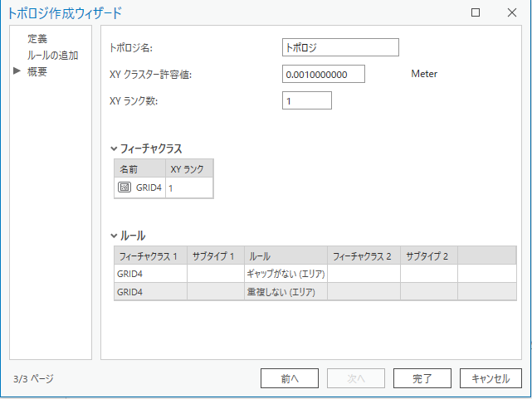
Task: Click the トポロジ名 text field
Action: (x=340, y=48)
